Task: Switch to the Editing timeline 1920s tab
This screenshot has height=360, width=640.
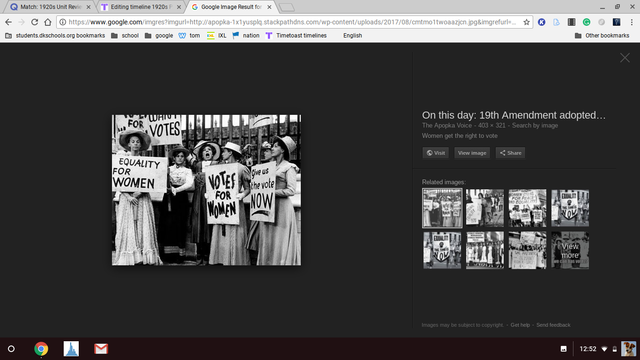Action: [x=140, y=7]
